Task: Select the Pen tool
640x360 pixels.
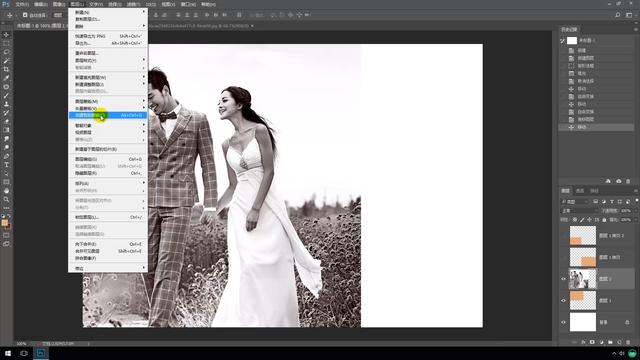Action: 6,156
